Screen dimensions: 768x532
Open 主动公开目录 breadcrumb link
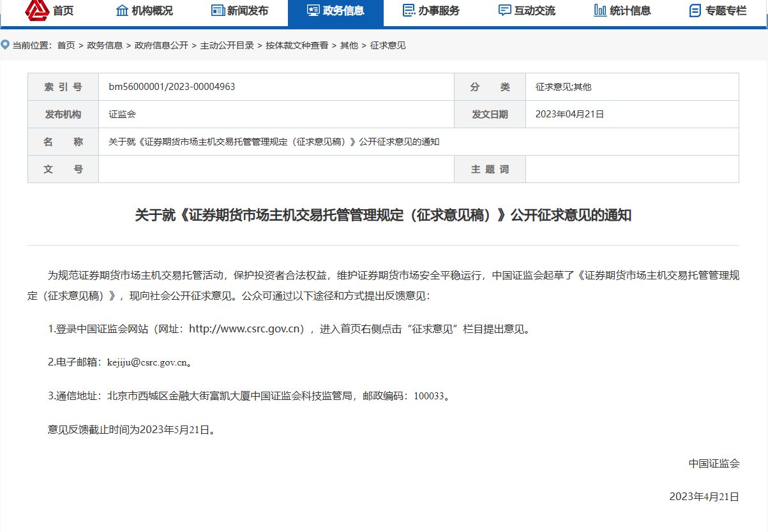coord(227,45)
